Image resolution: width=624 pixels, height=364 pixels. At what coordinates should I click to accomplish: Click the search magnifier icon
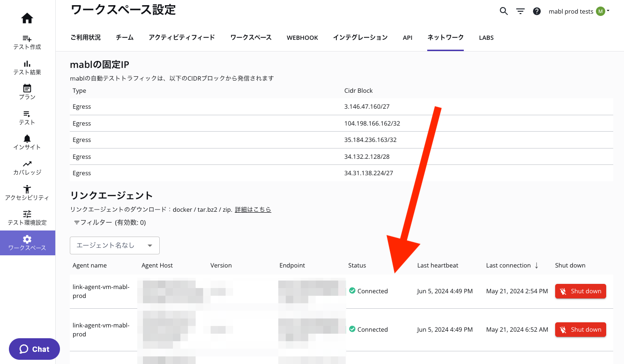(504, 11)
